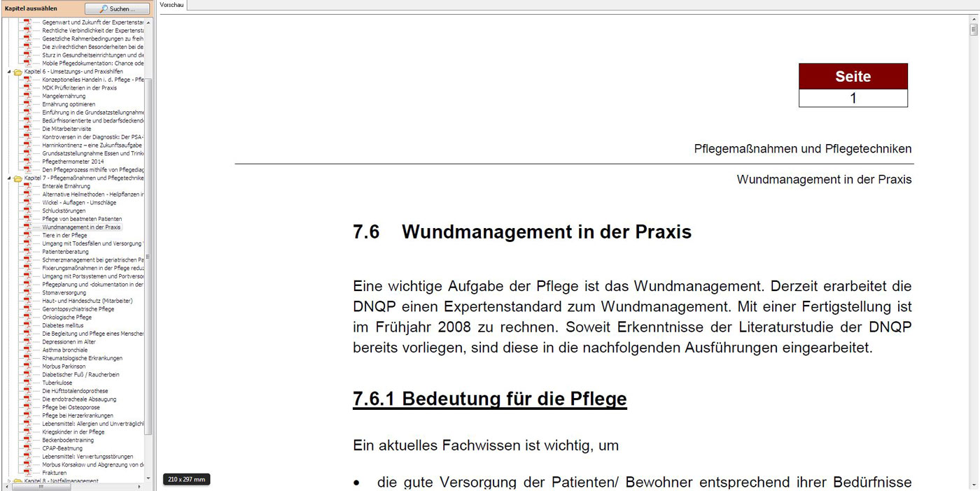This screenshot has height=491, width=980.
Task: Collapse Kapitel 7 Pflegemaßnahmen tree node
Action: [9, 178]
